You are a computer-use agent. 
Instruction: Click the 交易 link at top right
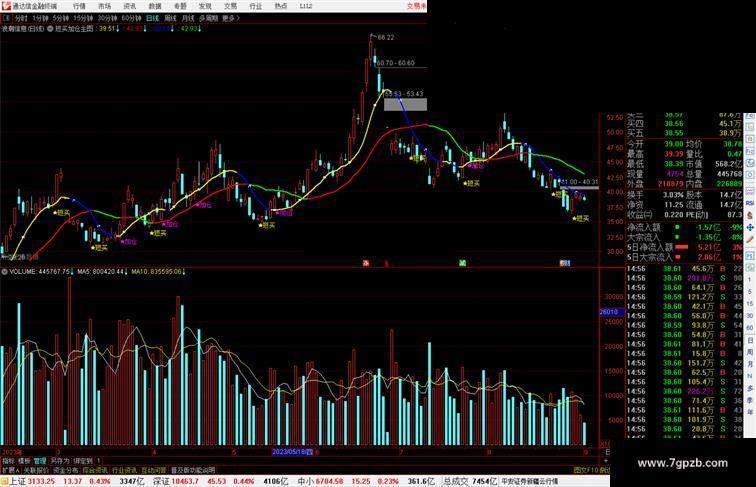pyautogui.click(x=416, y=6)
